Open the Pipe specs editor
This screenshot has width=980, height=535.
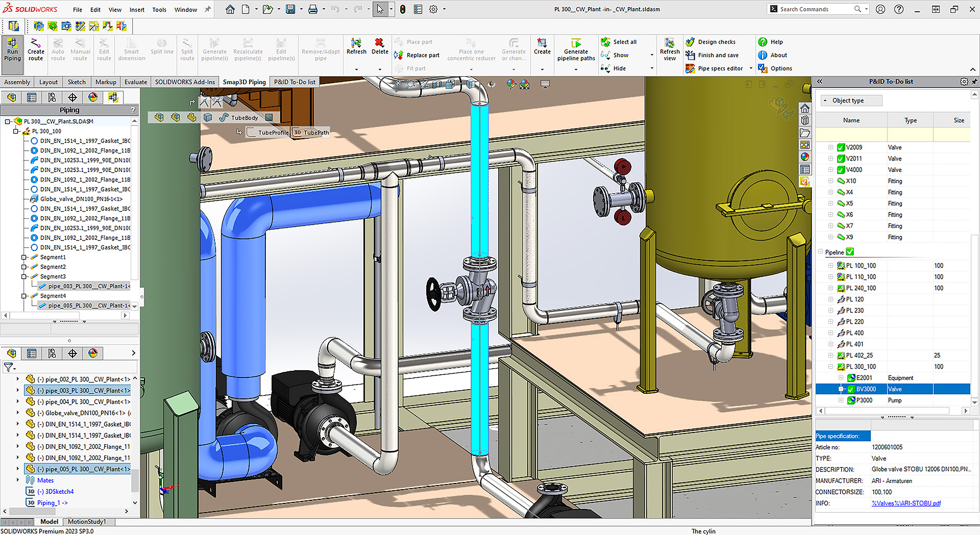(715, 68)
